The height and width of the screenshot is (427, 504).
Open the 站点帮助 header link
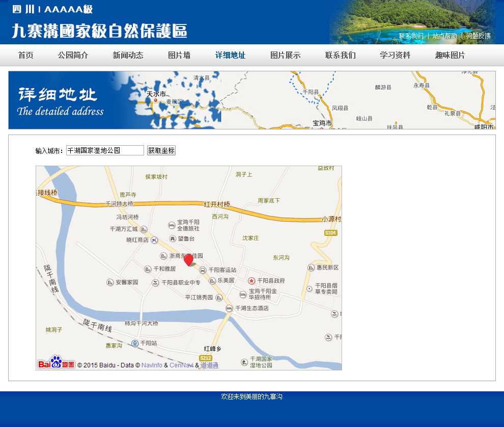click(x=444, y=36)
